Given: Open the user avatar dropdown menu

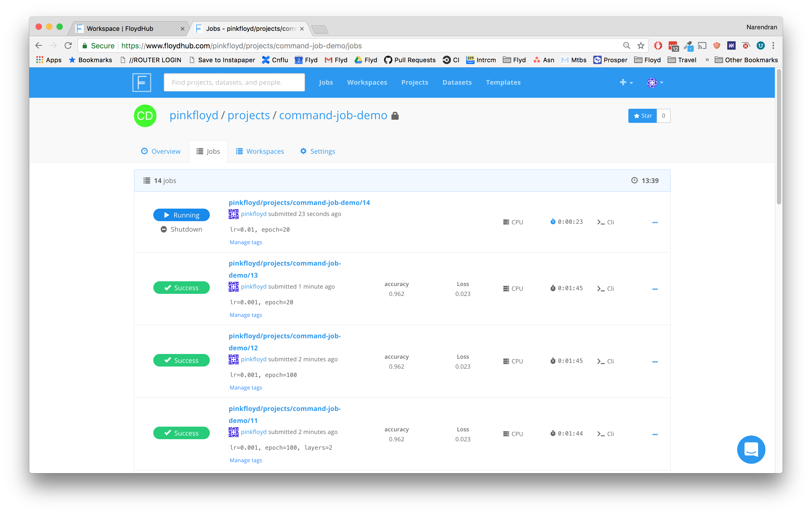Looking at the screenshot, I should point(655,83).
